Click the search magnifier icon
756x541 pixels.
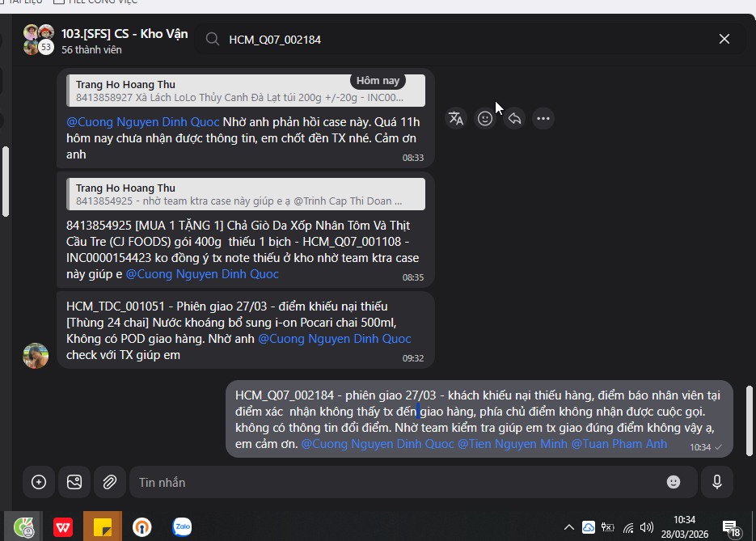click(x=213, y=39)
